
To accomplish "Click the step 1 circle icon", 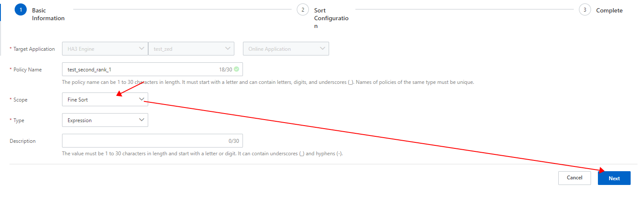I will (x=21, y=9).
